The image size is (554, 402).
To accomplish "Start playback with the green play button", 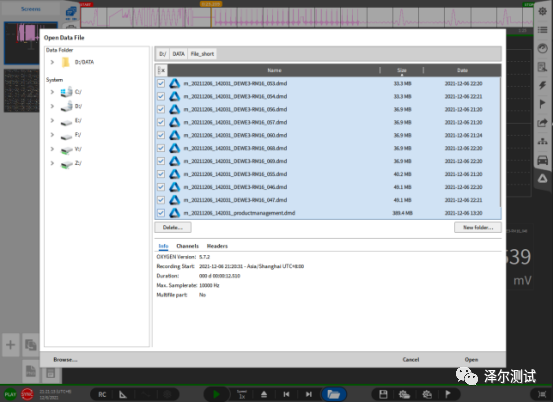I will pos(216,394).
